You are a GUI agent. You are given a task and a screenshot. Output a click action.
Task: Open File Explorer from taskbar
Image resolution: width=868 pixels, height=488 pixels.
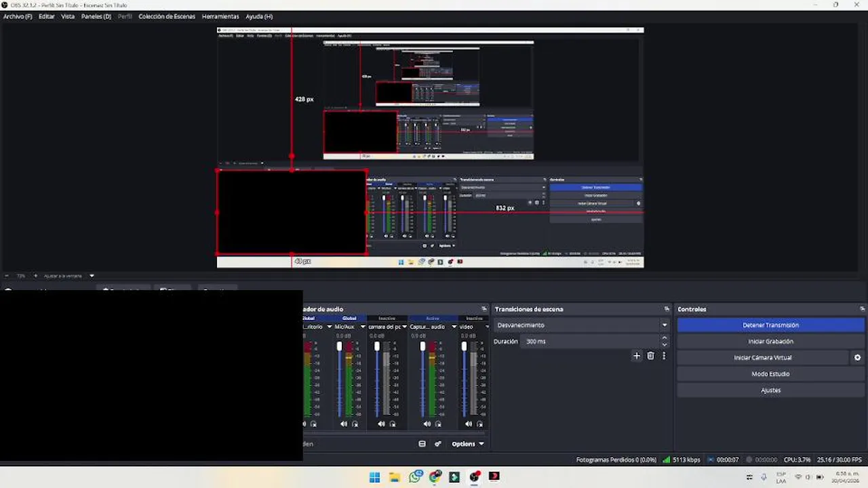click(x=394, y=477)
